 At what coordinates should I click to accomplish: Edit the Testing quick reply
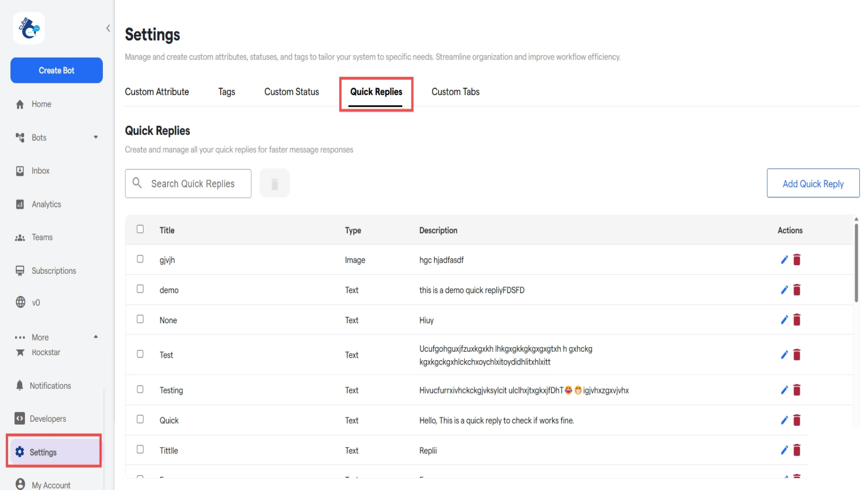784,390
